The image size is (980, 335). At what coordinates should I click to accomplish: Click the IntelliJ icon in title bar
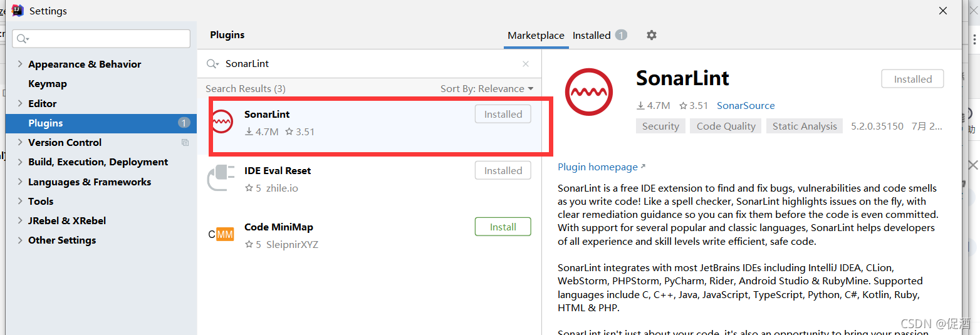tap(18, 10)
